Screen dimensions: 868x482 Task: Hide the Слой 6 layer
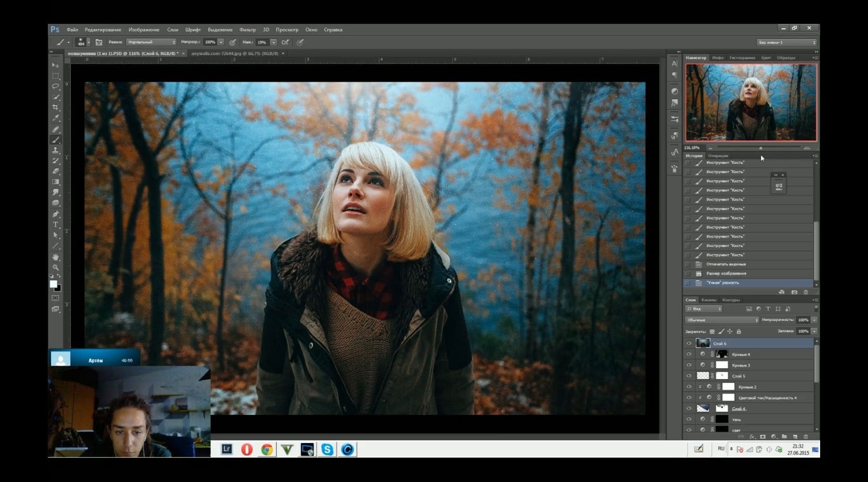(x=689, y=343)
